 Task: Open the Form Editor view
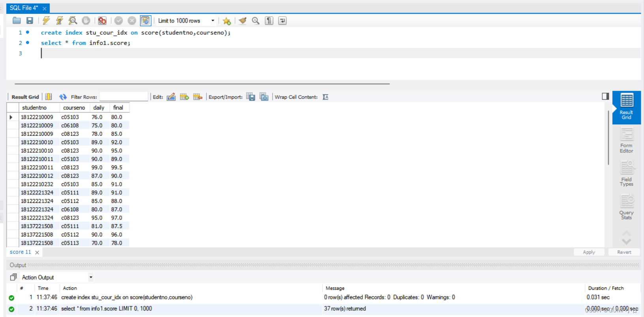click(626, 141)
